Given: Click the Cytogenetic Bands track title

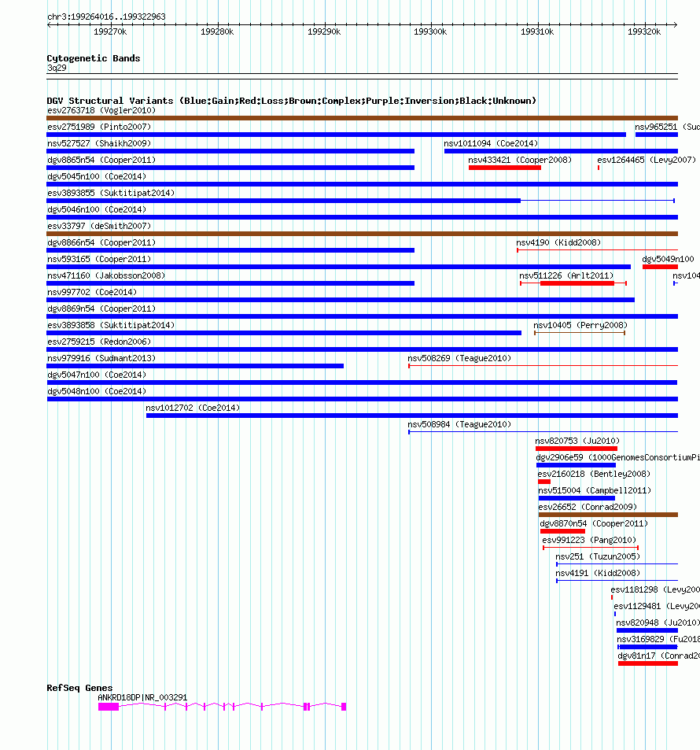Looking at the screenshot, I should click(x=94, y=58).
